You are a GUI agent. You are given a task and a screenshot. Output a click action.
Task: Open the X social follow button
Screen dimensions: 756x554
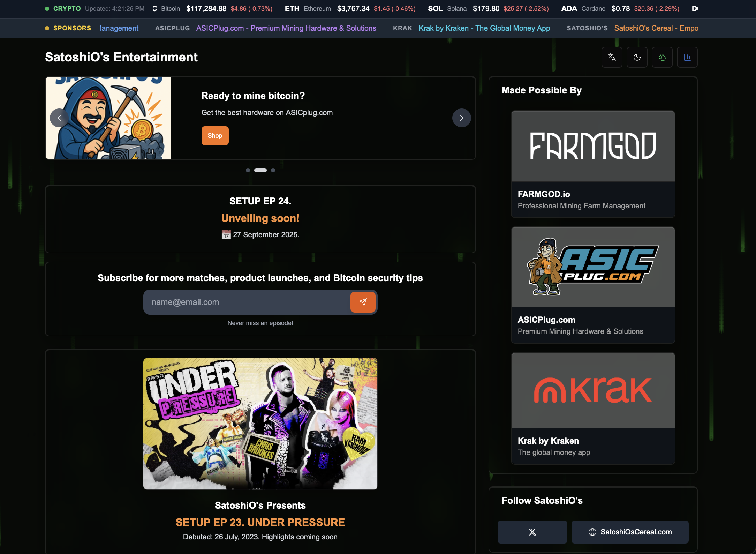point(532,532)
